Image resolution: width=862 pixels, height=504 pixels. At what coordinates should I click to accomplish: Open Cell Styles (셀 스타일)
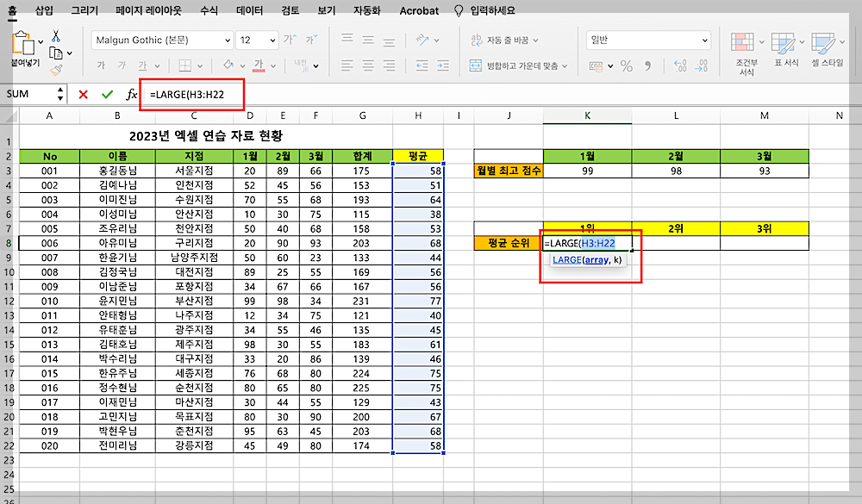pos(828,50)
